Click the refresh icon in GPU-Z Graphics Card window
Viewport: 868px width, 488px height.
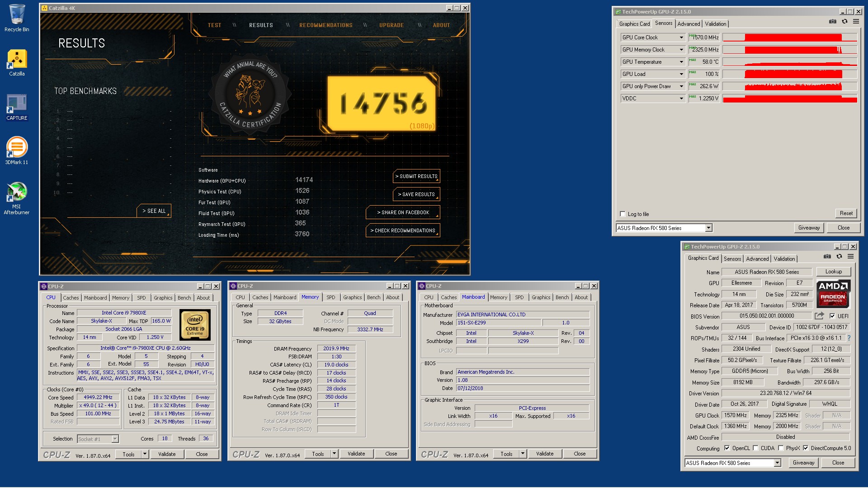point(839,257)
